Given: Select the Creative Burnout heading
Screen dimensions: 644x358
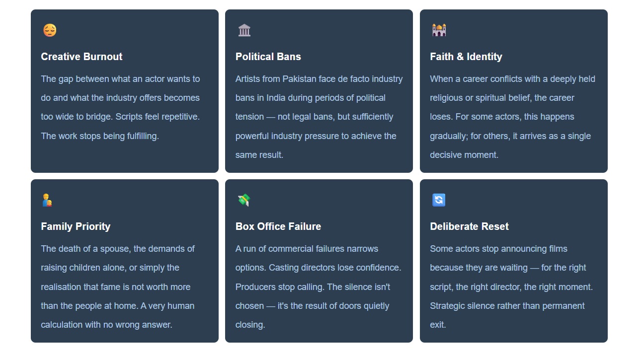Looking at the screenshot, I should click(x=81, y=57).
